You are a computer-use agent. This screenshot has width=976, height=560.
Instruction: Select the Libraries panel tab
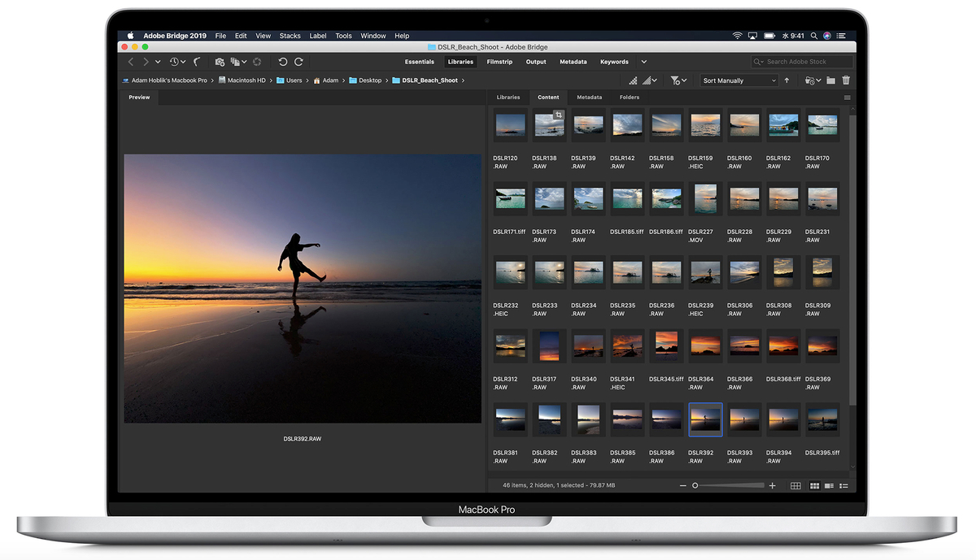(x=508, y=98)
